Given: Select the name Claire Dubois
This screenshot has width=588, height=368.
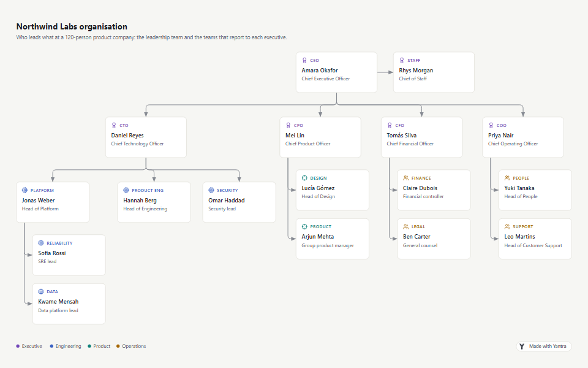Looking at the screenshot, I should click(420, 188).
